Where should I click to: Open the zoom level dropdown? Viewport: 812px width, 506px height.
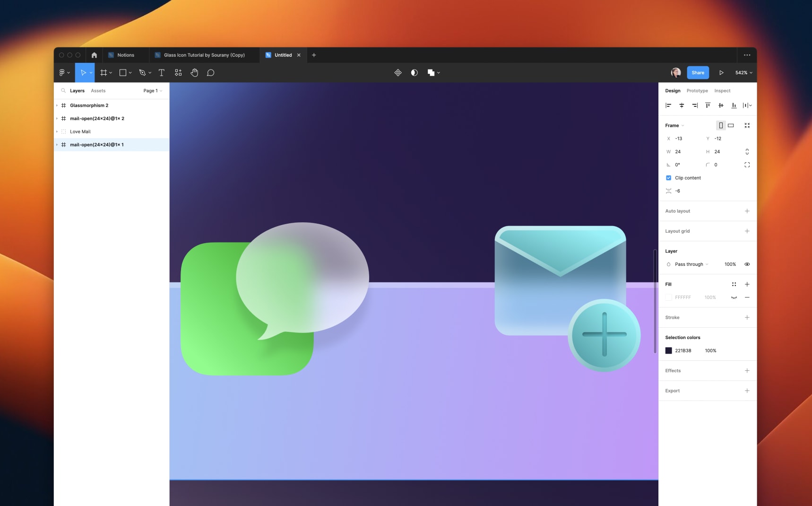[x=743, y=72]
